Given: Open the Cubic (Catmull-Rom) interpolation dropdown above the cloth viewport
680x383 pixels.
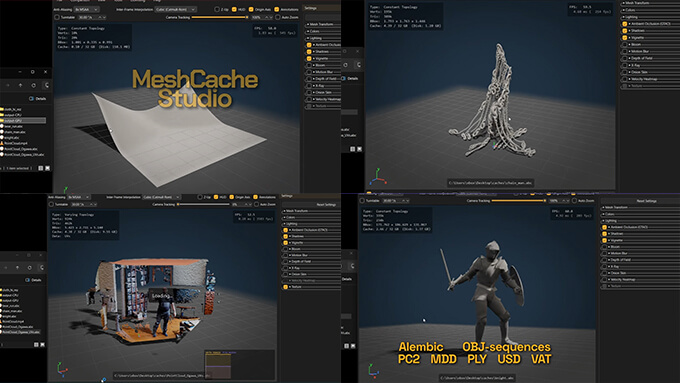Looking at the screenshot, I should (175, 9).
